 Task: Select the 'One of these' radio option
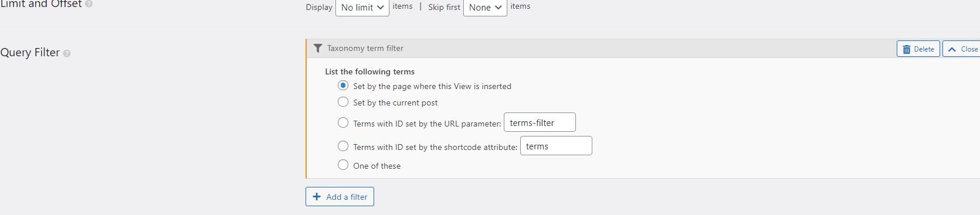(x=343, y=165)
